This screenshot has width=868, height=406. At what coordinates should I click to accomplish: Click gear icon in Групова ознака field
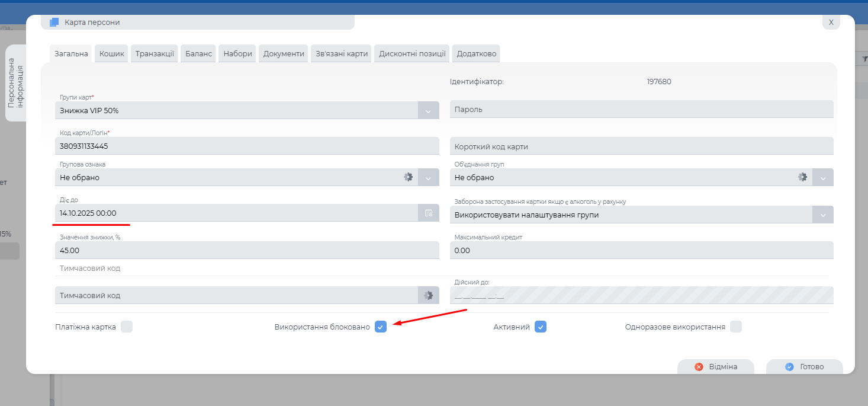pyautogui.click(x=408, y=177)
